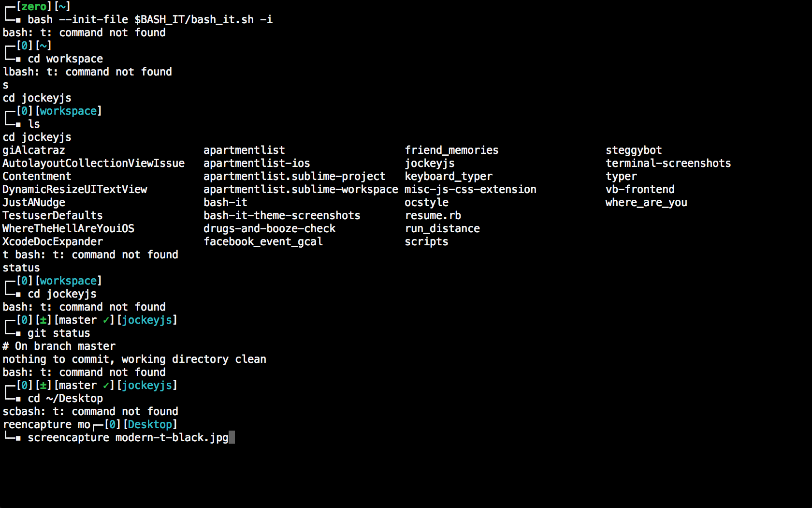The height and width of the screenshot is (508, 812).
Task: Select AutolayoutCollectionViewIssue in the ls listing
Action: (93, 163)
